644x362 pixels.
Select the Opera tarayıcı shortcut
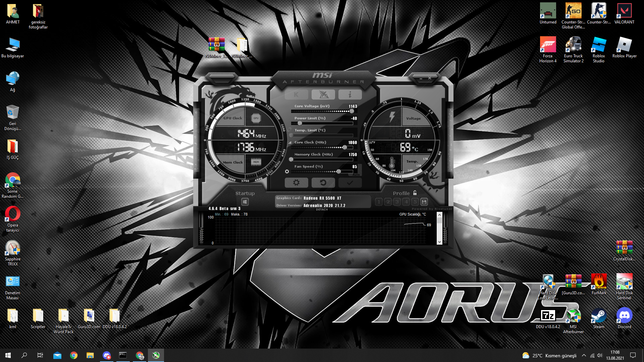coord(13,219)
